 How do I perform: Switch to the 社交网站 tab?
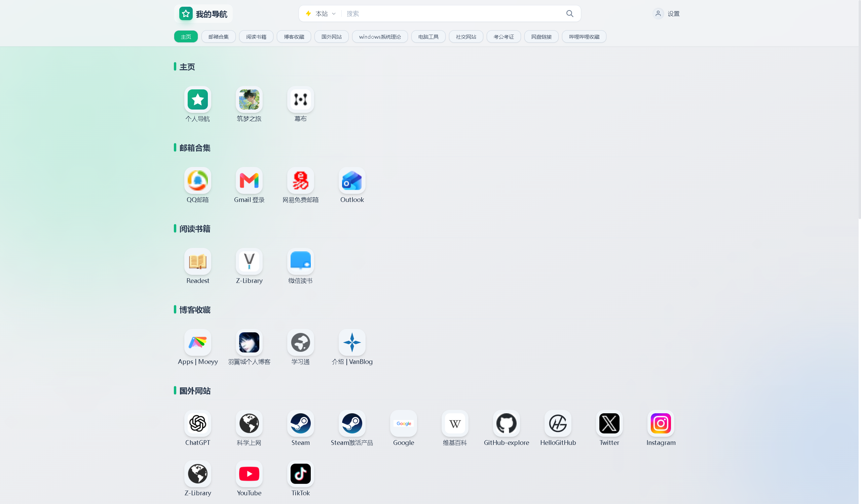466,37
